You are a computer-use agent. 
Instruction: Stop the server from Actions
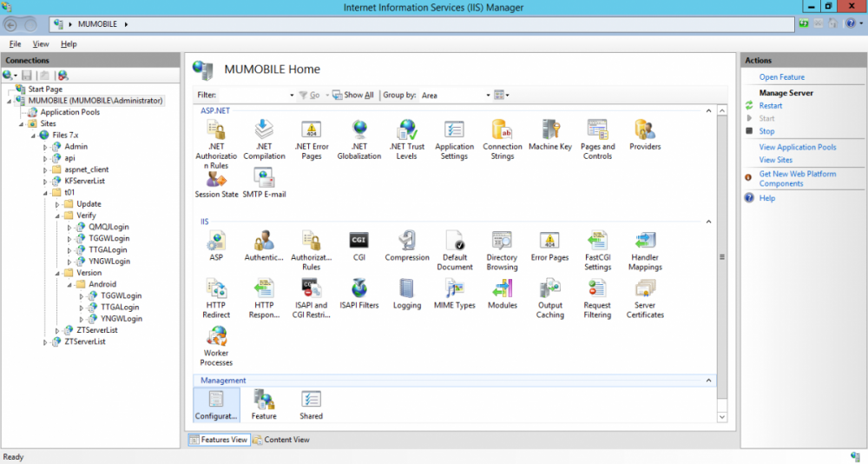click(x=766, y=131)
